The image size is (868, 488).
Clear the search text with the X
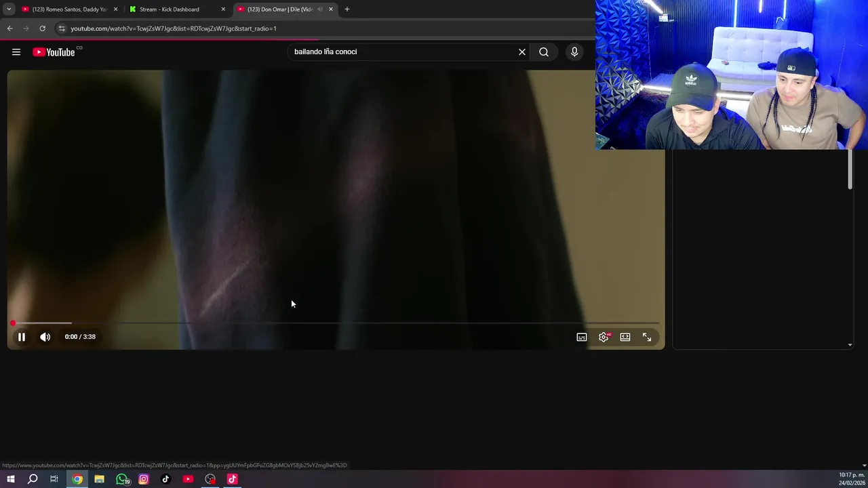(522, 52)
